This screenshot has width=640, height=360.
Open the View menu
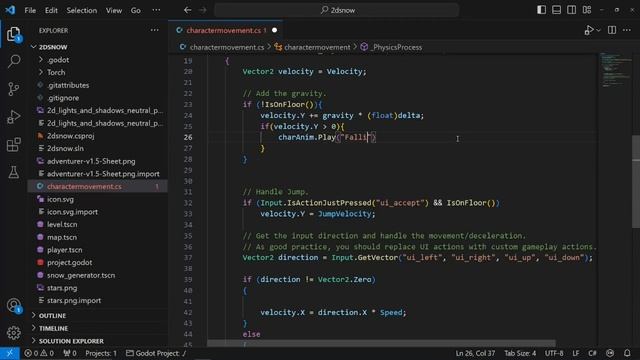[114, 10]
